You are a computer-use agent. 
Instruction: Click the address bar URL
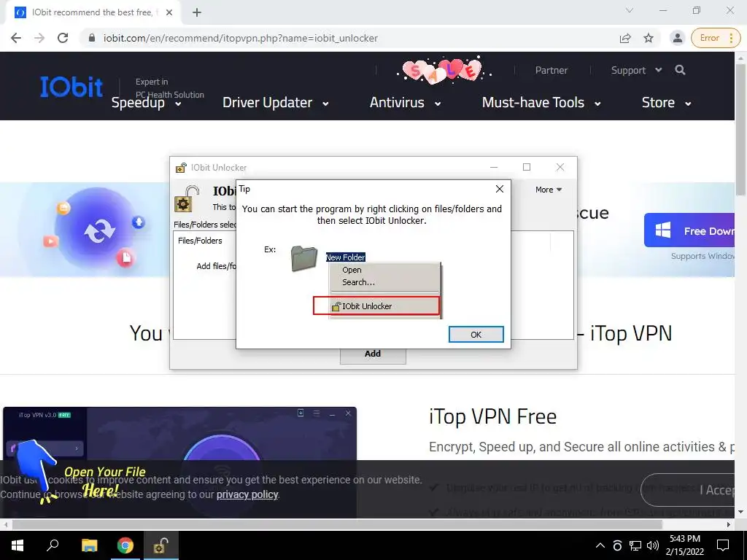(241, 38)
